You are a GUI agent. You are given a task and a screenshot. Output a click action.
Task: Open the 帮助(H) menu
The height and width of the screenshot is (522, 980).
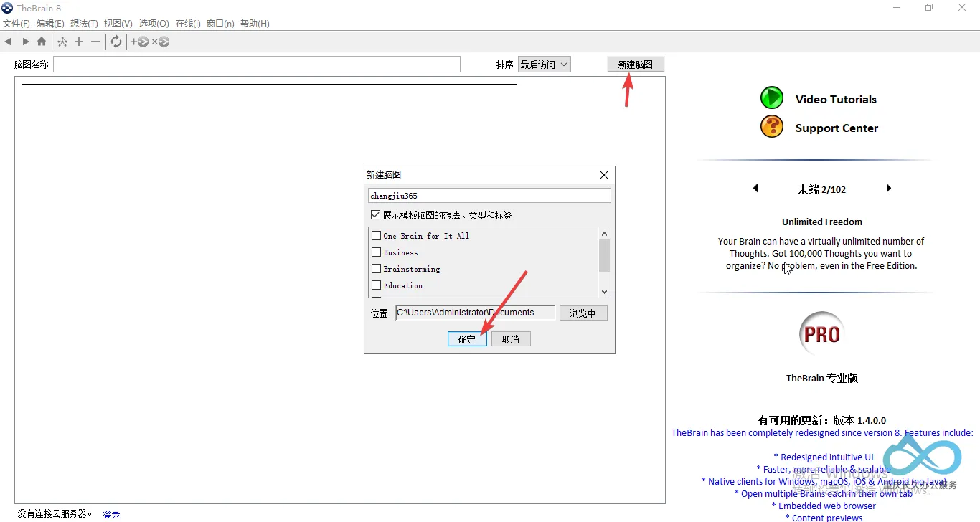pyautogui.click(x=255, y=24)
